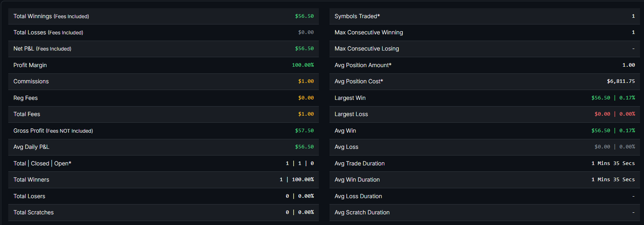Image resolution: width=644 pixels, height=225 pixels.
Task: Select the Net P&L value $56.50
Action: tap(304, 49)
